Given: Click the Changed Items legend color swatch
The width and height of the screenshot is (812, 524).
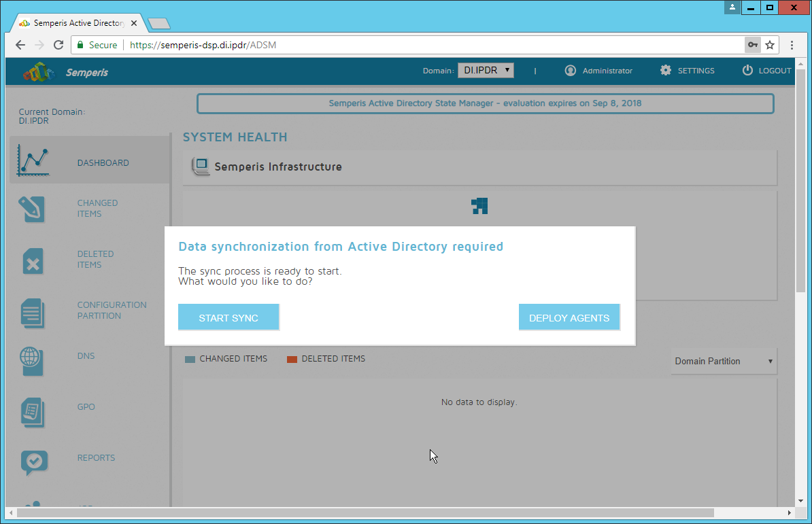Looking at the screenshot, I should click(x=190, y=359).
